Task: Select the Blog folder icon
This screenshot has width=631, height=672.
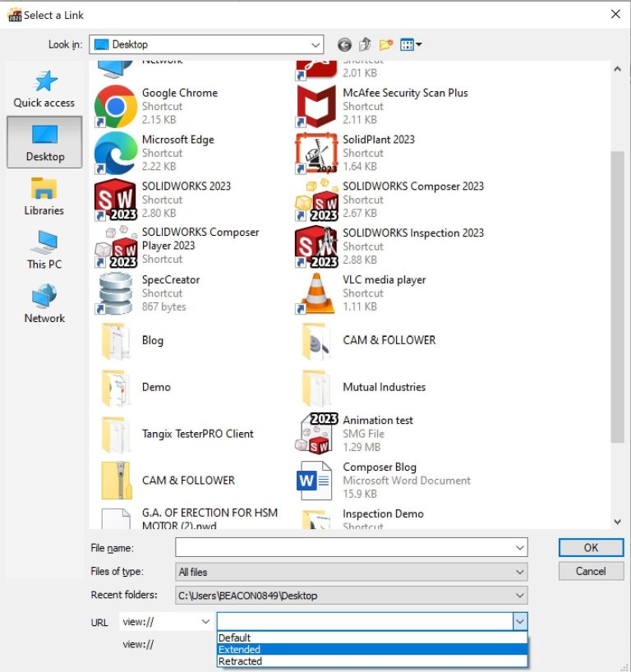Action: tap(115, 341)
